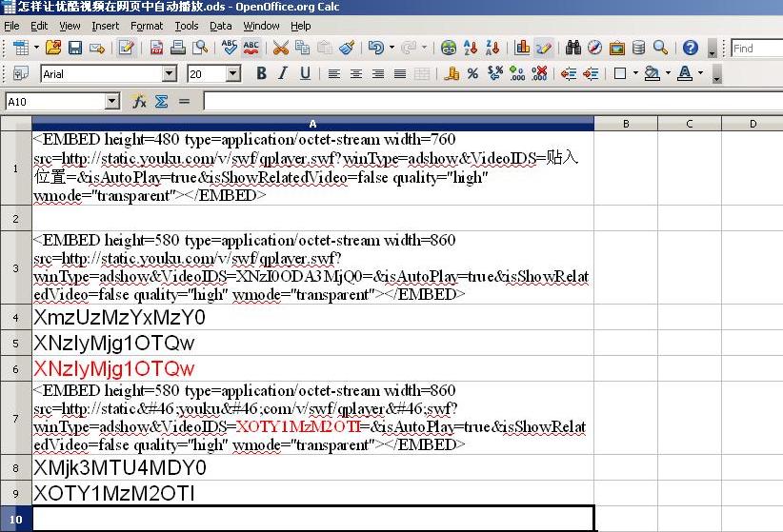This screenshot has width=783, height=532.
Task: Align text right
Action: (x=378, y=74)
